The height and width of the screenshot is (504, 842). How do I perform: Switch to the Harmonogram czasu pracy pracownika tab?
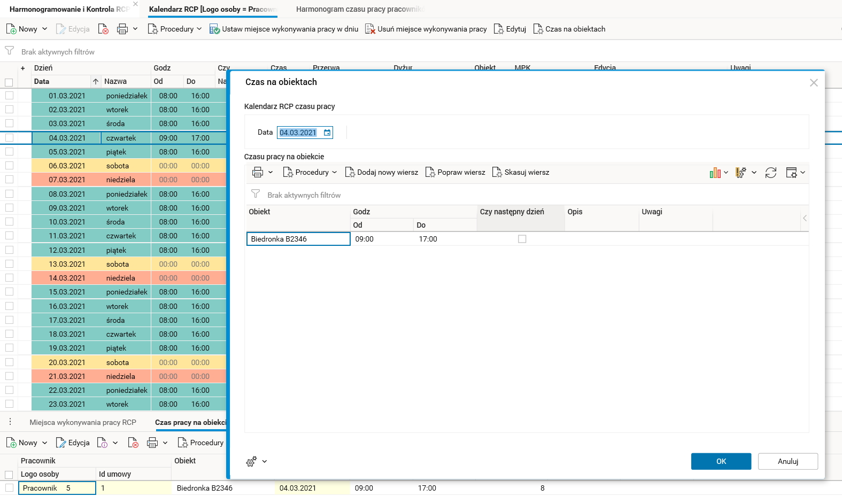(x=360, y=9)
